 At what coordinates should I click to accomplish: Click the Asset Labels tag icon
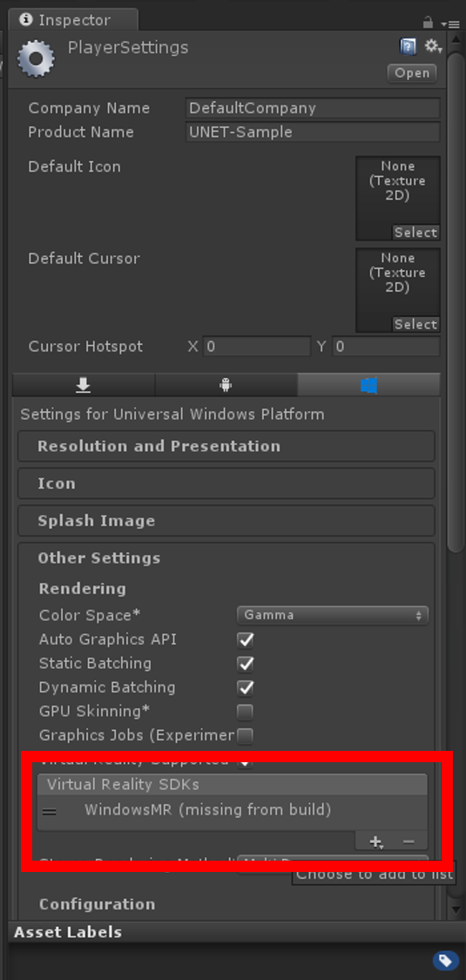coord(445,960)
